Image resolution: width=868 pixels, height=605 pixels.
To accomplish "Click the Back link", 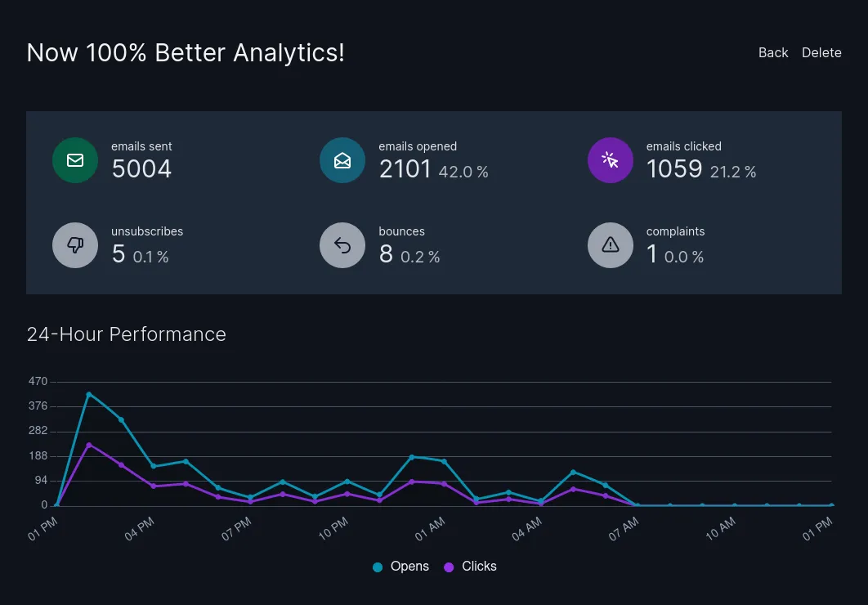I will point(773,52).
